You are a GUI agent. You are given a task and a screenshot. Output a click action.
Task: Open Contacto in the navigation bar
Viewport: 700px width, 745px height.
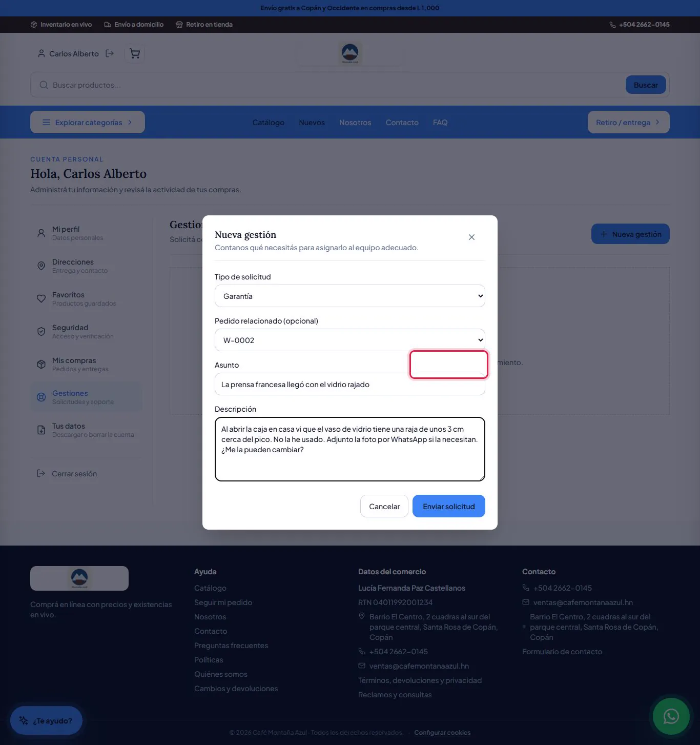402,123
